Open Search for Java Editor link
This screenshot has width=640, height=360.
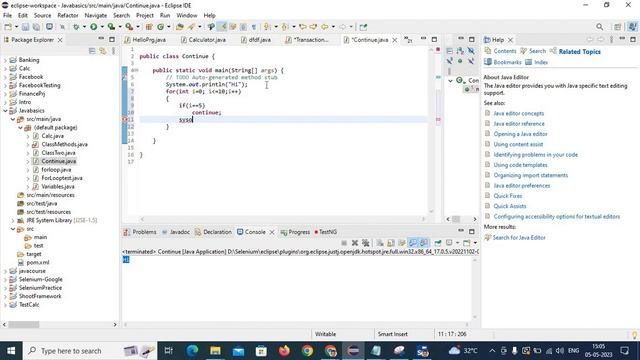pyautogui.click(x=519, y=238)
